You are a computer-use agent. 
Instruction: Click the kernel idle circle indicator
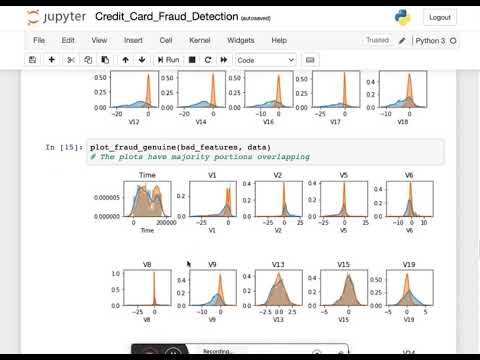453,41
